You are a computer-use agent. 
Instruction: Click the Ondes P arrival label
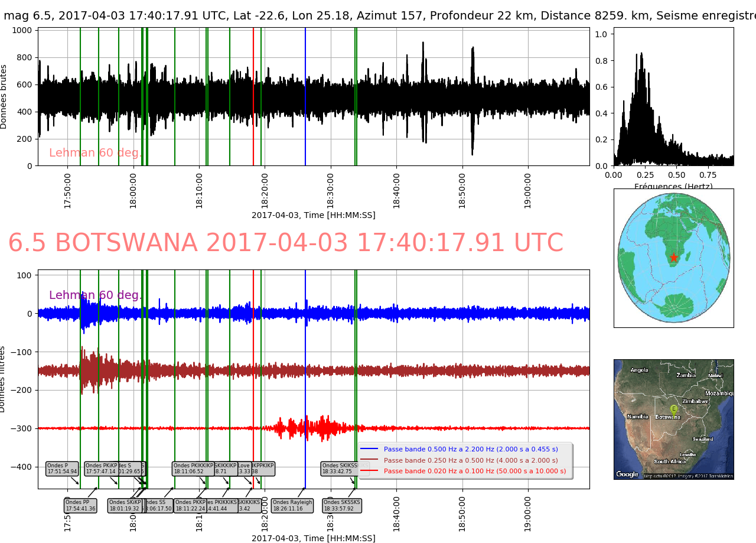click(62, 469)
